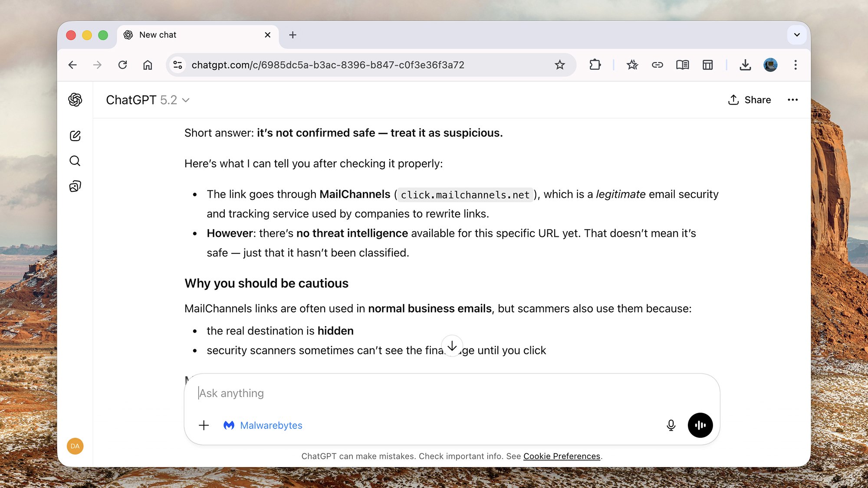Go forward in browser history
The height and width of the screenshot is (488, 868).
[x=97, y=65]
